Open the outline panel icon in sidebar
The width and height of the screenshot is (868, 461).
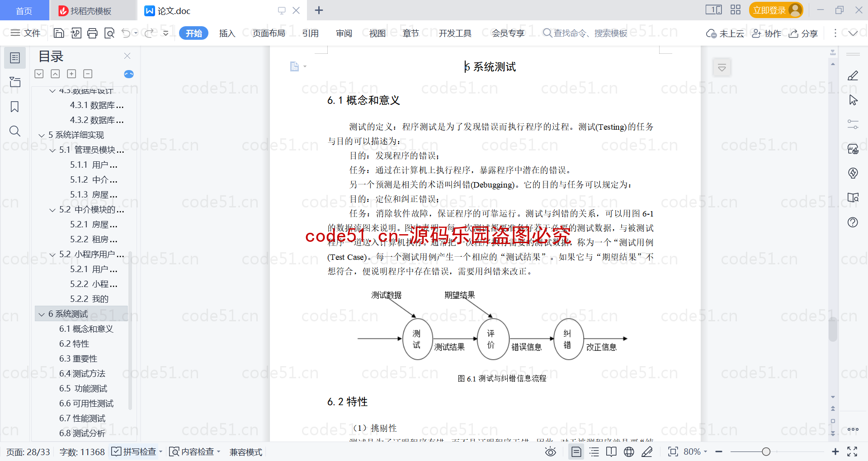[15, 58]
